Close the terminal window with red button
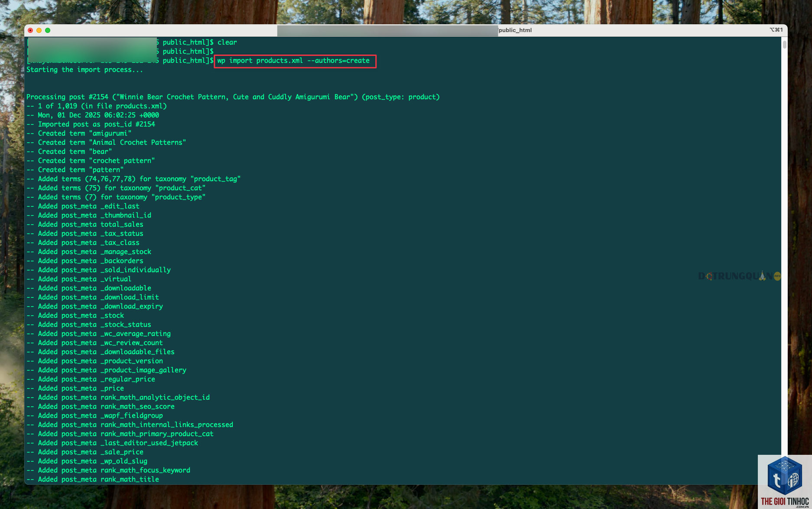Image resolution: width=812 pixels, height=509 pixels. pos(30,30)
